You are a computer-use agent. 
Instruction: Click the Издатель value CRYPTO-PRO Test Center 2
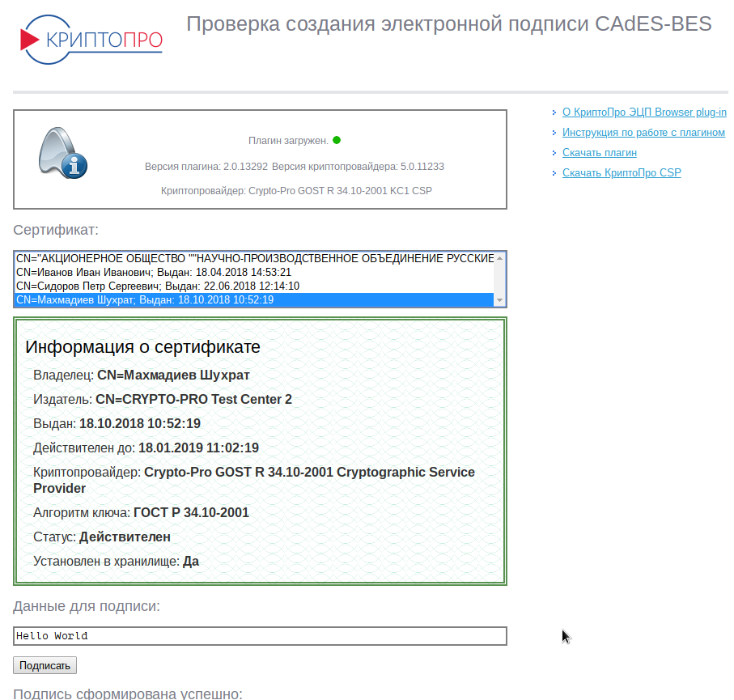[193, 400]
